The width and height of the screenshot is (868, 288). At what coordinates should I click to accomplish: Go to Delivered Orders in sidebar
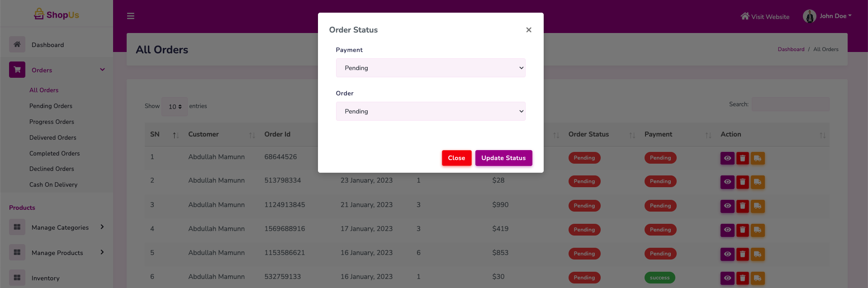52,137
